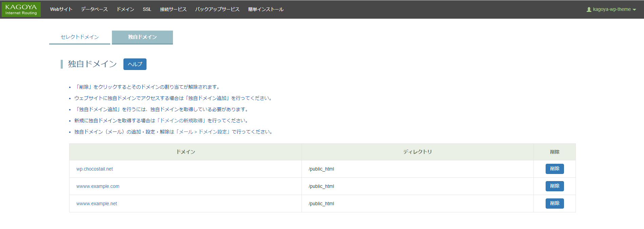Open the 接続サービス menu
The width and height of the screenshot is (644, 229).
click(173, 10)
